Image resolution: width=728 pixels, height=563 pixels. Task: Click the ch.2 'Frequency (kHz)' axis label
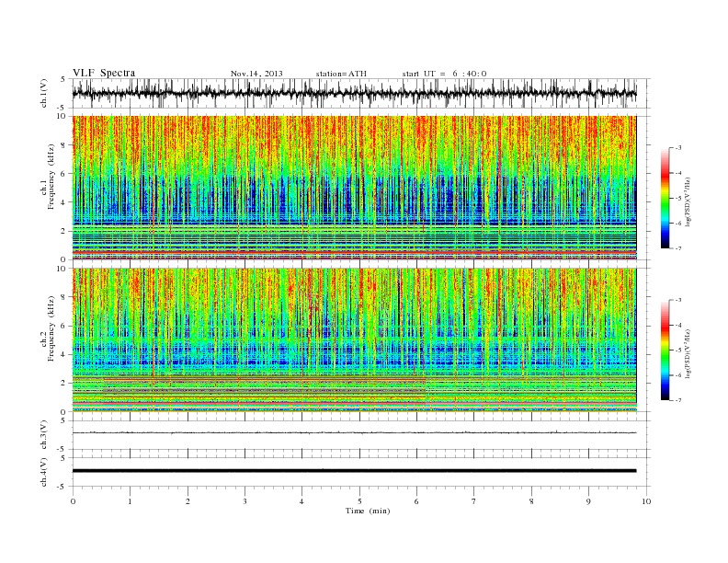51,328
